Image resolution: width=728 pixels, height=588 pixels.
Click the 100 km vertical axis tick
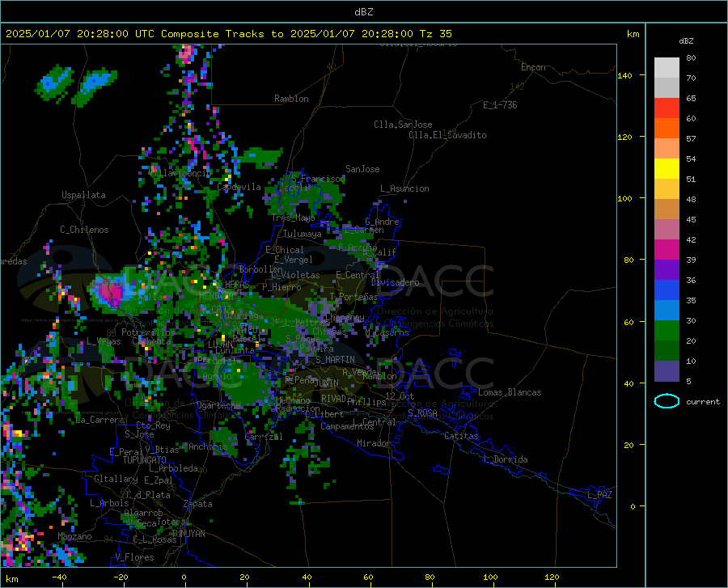[624, 198]
